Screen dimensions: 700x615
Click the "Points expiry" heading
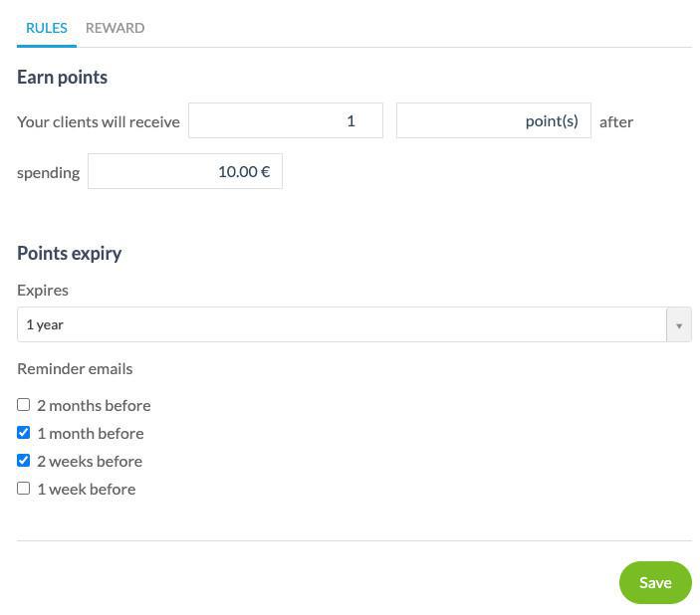(70, 253)
